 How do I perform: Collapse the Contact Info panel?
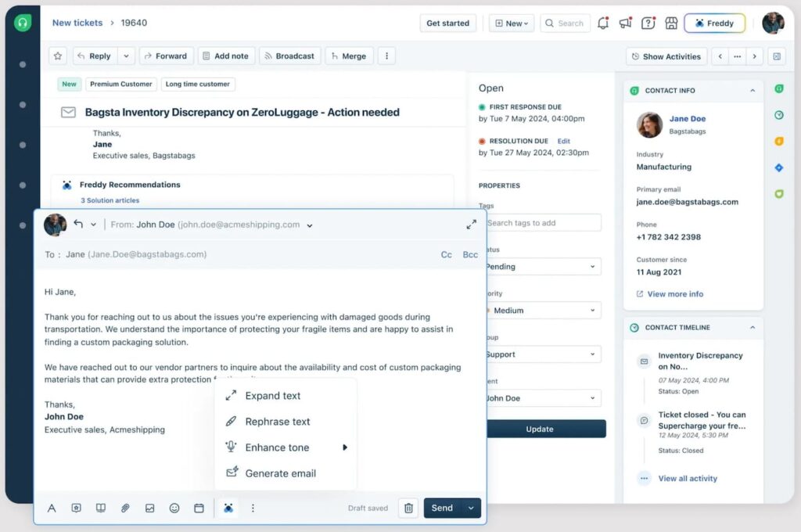(x=753, y=91)
